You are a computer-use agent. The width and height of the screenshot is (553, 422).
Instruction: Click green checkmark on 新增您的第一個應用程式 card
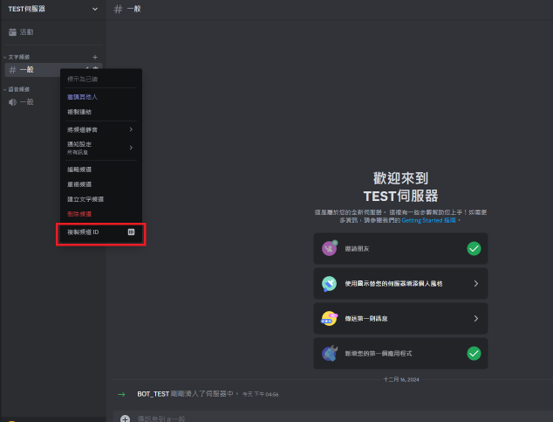[x=474, y=353]
